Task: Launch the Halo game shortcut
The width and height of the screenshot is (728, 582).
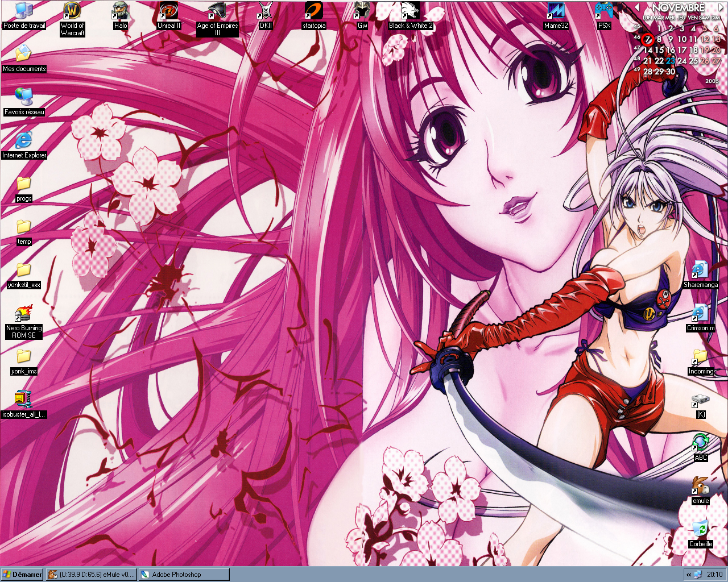Action: click(x=121, y=15)
